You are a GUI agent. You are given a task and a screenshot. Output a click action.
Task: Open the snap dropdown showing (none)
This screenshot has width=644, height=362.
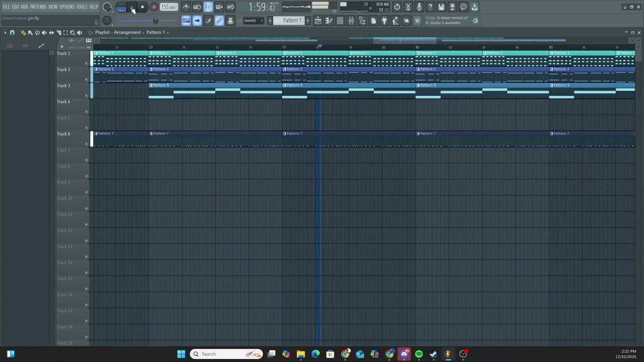(254, 21)
